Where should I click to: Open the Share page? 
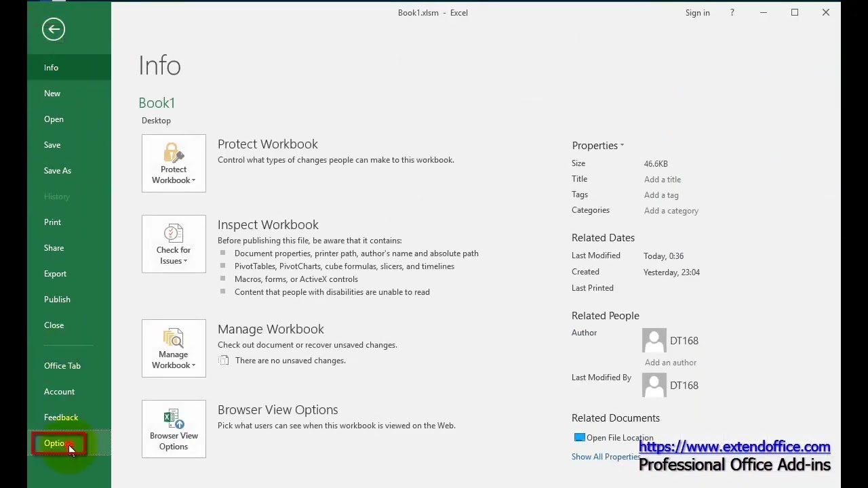69,248
